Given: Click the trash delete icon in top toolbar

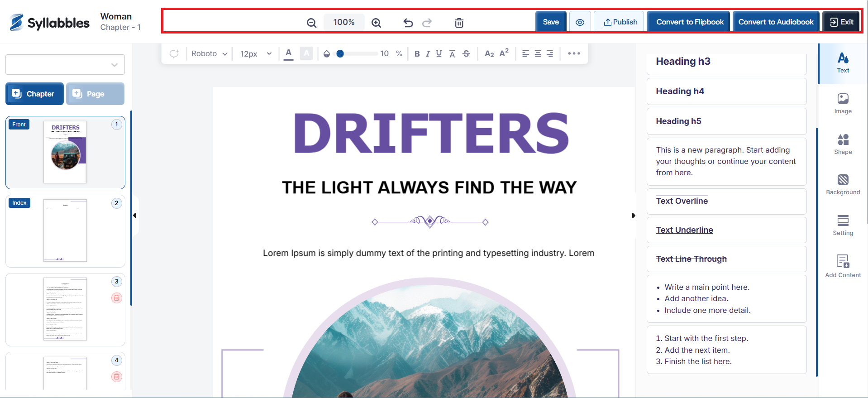Looking at the screenshot, I should click(x=459, y=23).
